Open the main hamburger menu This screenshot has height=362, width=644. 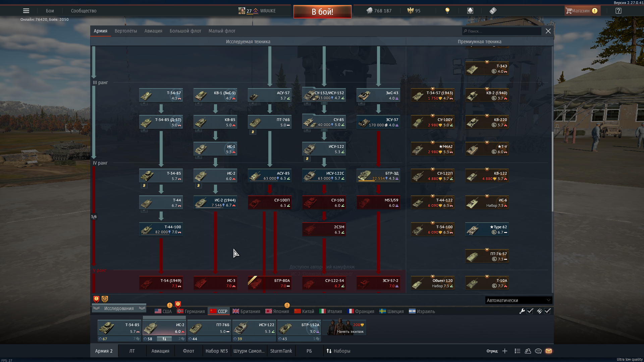pos(26,11)
